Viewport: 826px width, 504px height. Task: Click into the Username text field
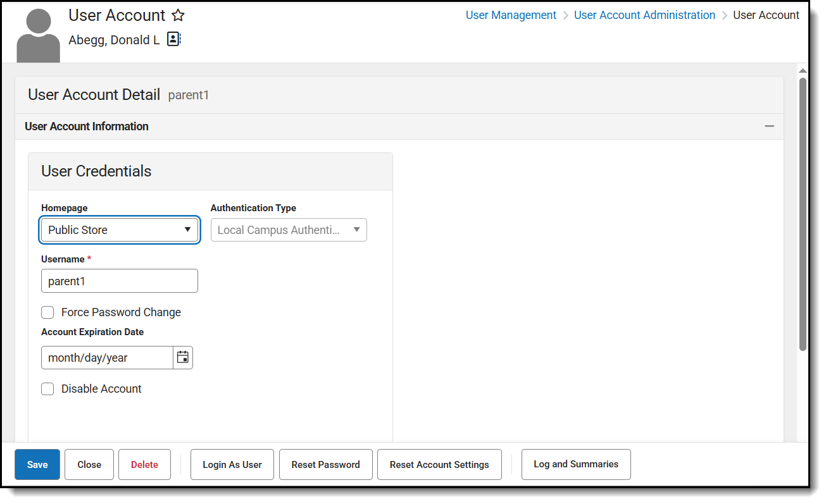click(x=120, y=281)
